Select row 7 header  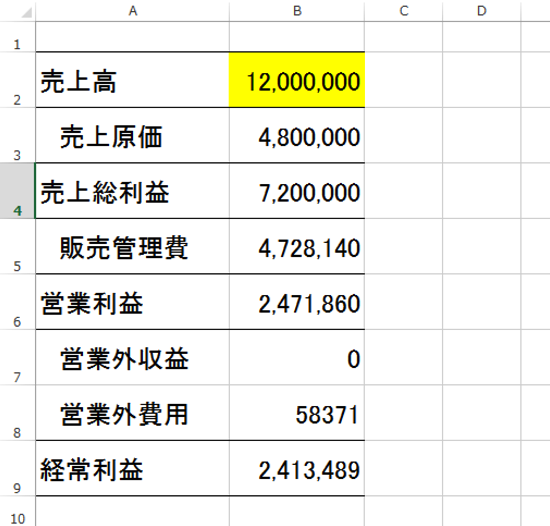(18, 357)
